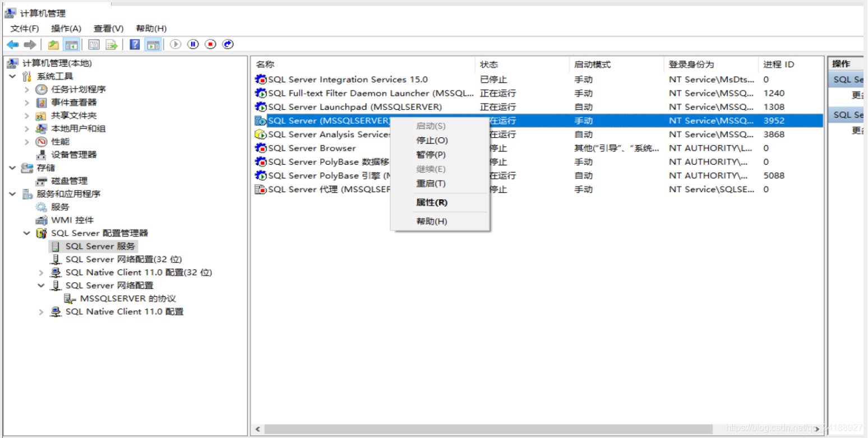This screenshot has height=438, width=868.
Task: Select the SQL Server Browser row name
Action: point(312,148)
